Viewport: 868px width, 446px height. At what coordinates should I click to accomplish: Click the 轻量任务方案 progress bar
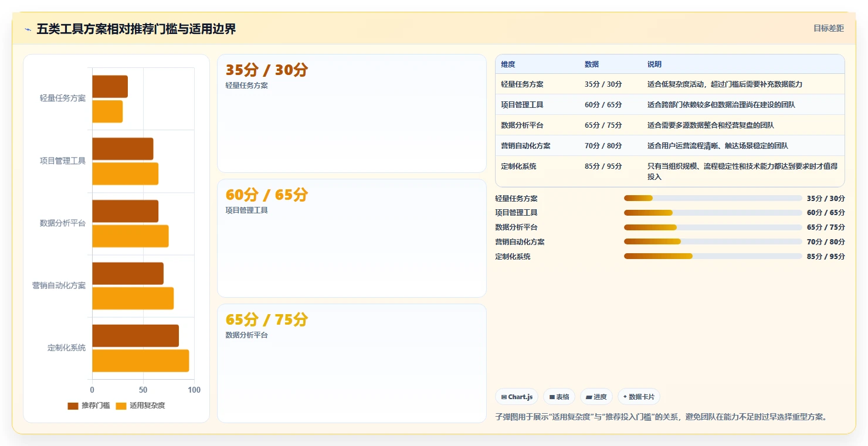pos(713,198)
